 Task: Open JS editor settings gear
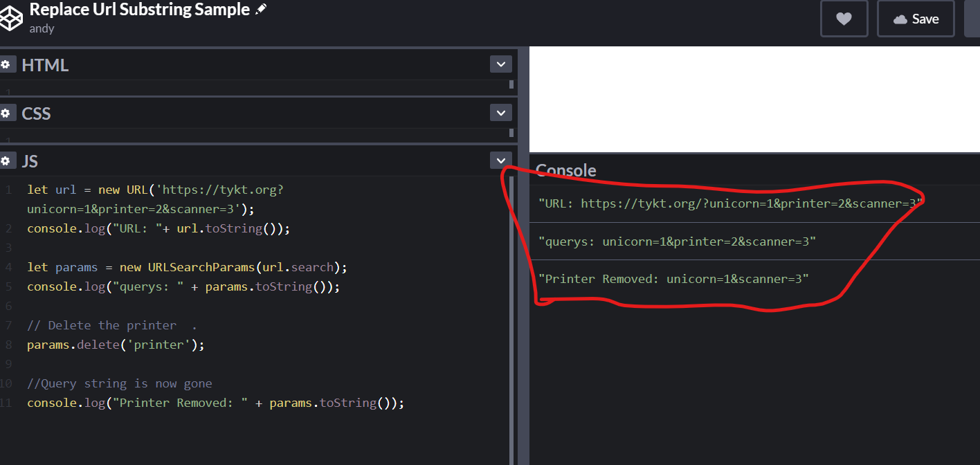[x=6, y=161]
